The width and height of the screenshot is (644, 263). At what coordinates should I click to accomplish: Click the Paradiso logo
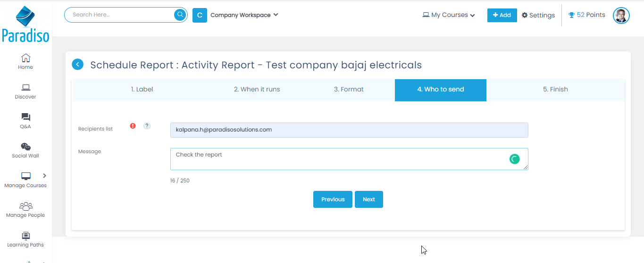click(25, 24)
